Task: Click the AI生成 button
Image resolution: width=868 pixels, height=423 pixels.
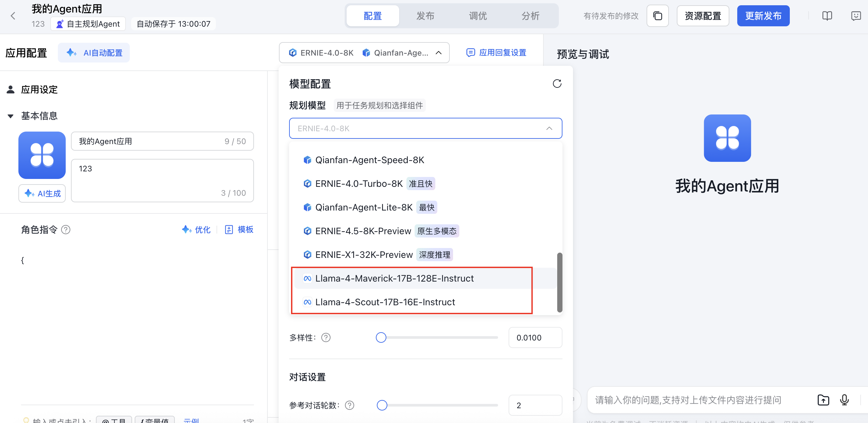Action: tap(42, 194)
